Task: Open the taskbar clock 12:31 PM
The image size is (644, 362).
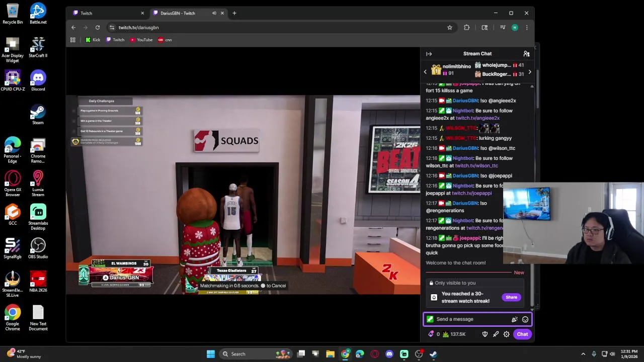Action: click(629, 354)
